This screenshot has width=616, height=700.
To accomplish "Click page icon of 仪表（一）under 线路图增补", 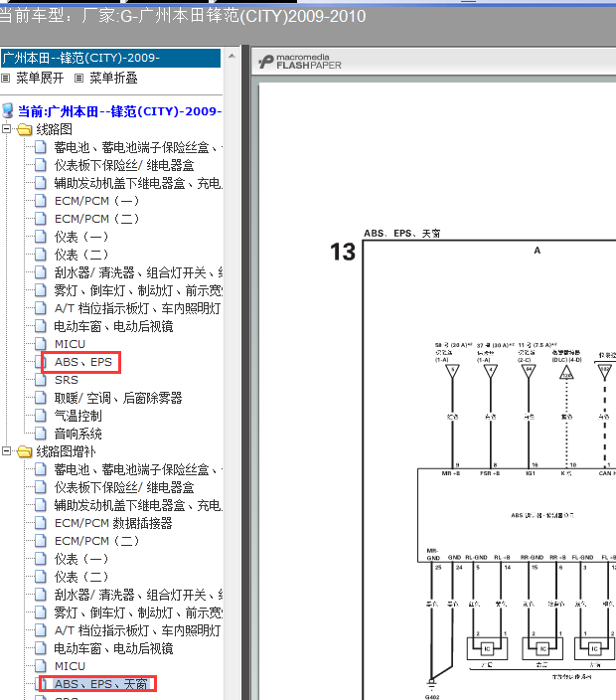I will (41, 559).
